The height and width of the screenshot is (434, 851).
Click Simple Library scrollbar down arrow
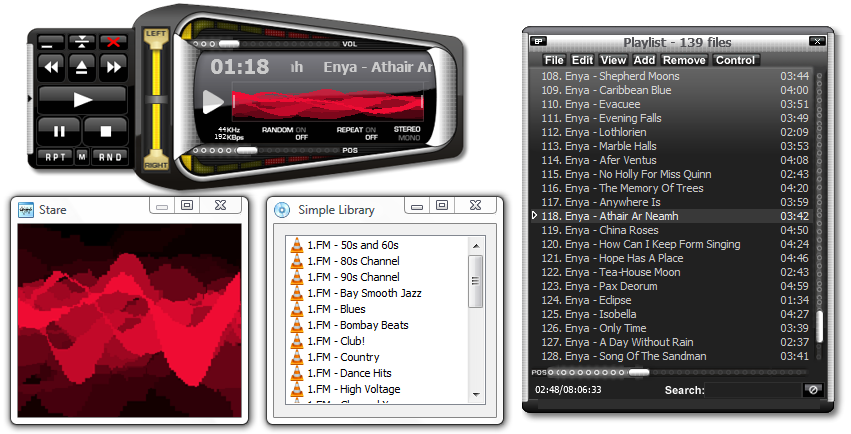[476, 395]
